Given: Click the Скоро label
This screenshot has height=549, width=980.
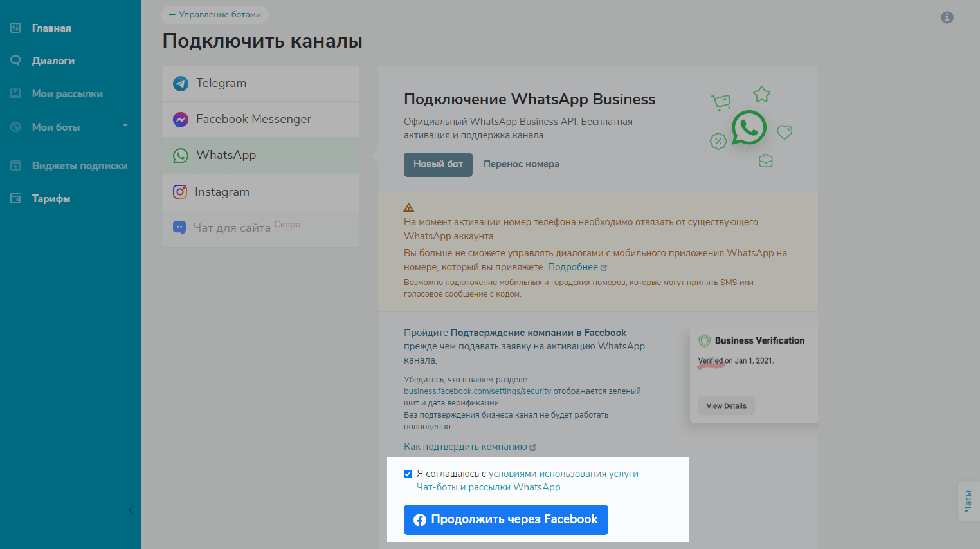Looking at the screenshot, I should (x=287, y=225).
